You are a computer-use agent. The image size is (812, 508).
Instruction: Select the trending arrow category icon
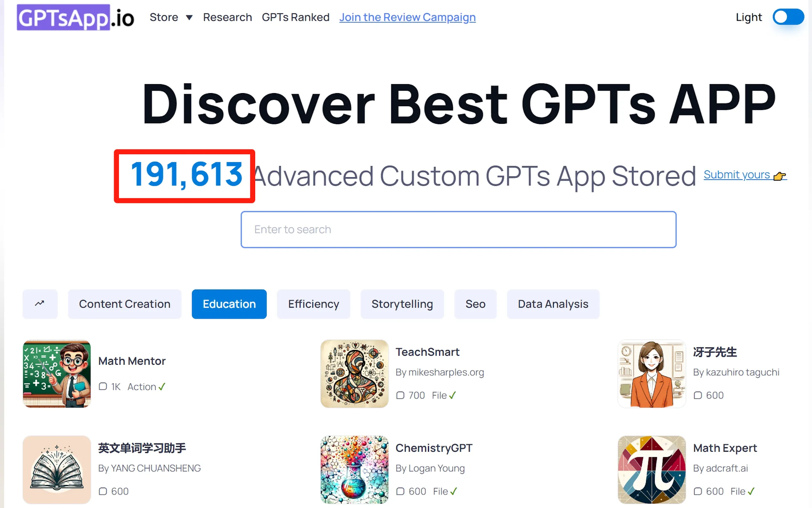(x=40, y=304)
